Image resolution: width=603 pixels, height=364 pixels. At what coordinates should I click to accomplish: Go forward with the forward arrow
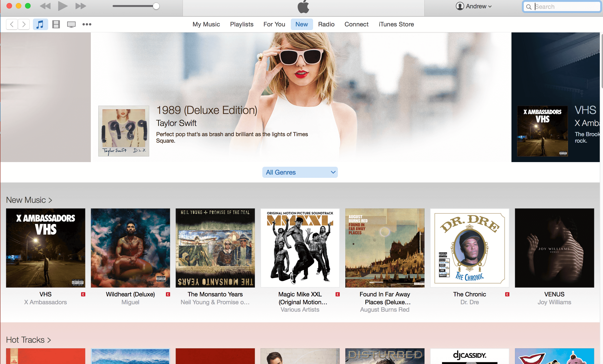tap(24, 24)
